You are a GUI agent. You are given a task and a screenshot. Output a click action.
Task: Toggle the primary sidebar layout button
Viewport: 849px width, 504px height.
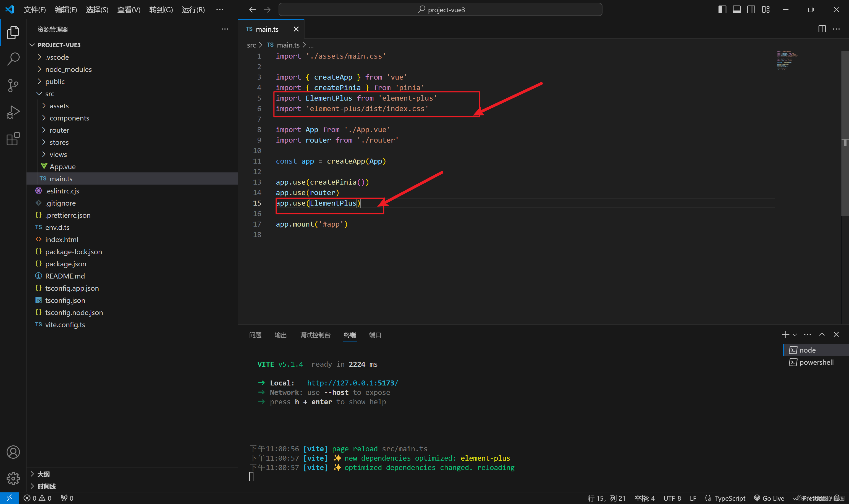click(x=722, y=9)
